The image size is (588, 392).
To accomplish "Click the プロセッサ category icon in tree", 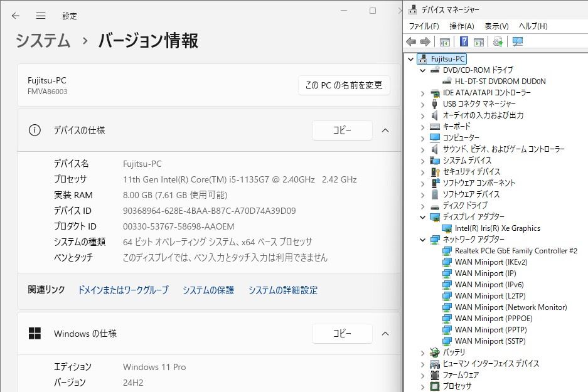I will 435,386.
